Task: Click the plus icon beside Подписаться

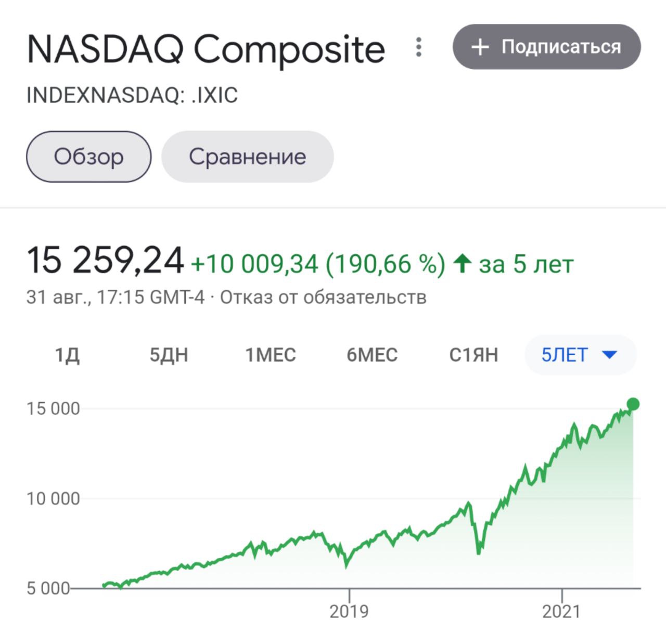Action: point(480,47)
